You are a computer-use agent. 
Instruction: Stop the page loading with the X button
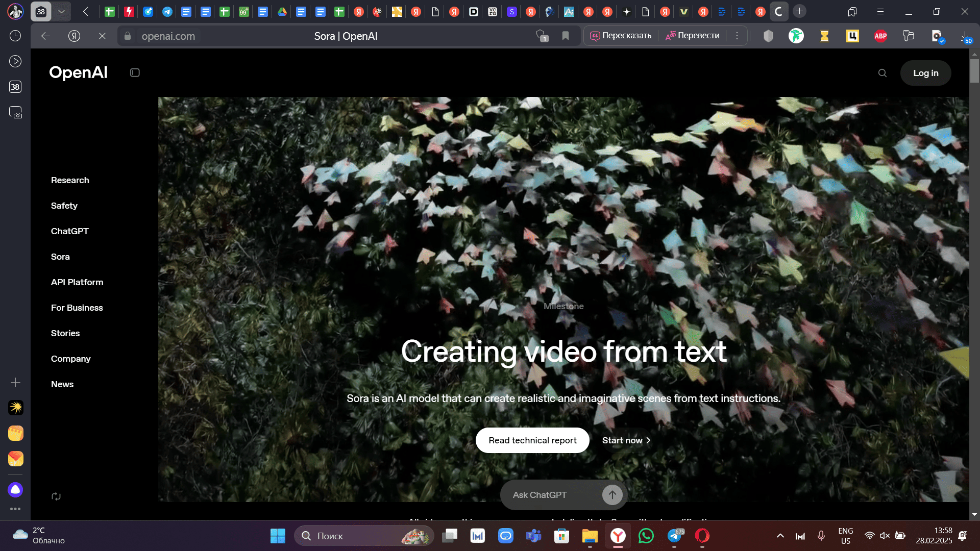click(x=102, y=36)
